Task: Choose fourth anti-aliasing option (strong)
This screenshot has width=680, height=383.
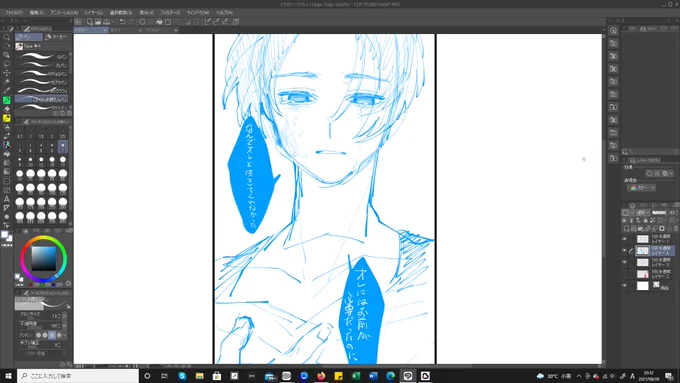Action: pos(59,335)
